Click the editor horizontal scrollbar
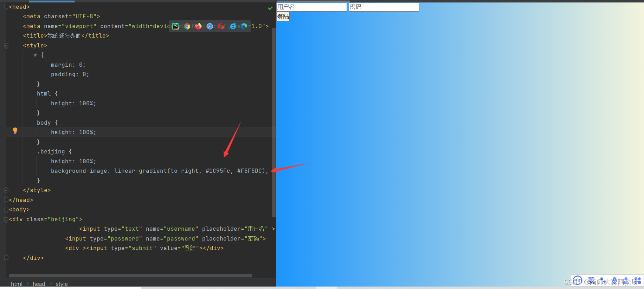 click(130, 276)
